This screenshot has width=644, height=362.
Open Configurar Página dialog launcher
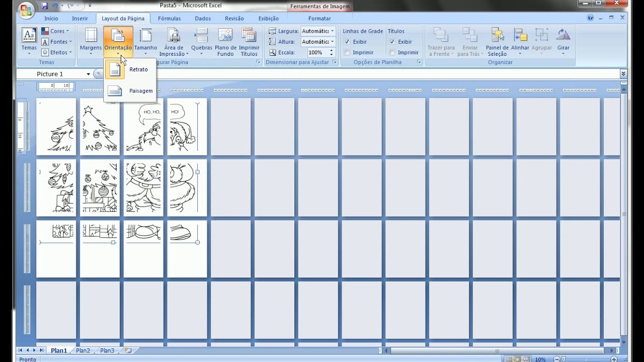(259, 62)
